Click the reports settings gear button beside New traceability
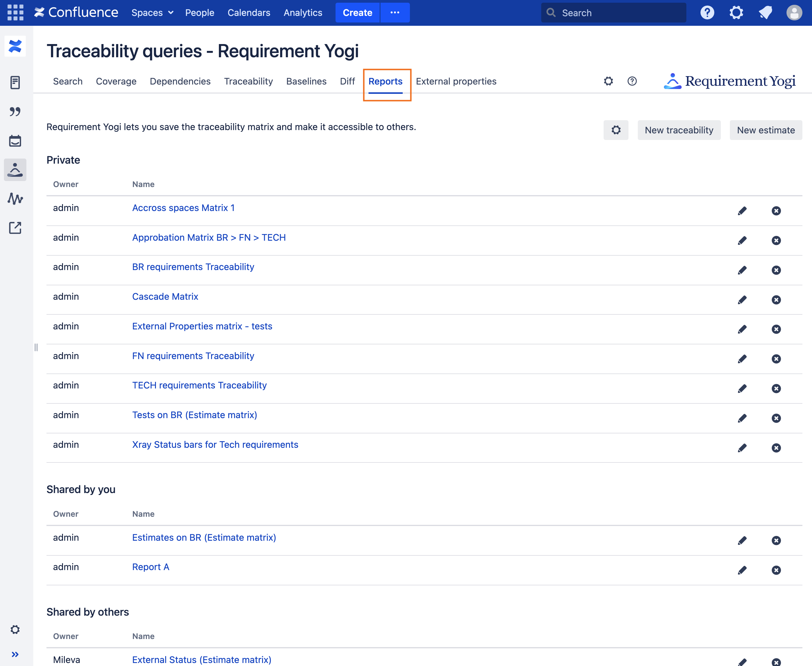Viewport: 812px width, 666px height. [616, 130]
